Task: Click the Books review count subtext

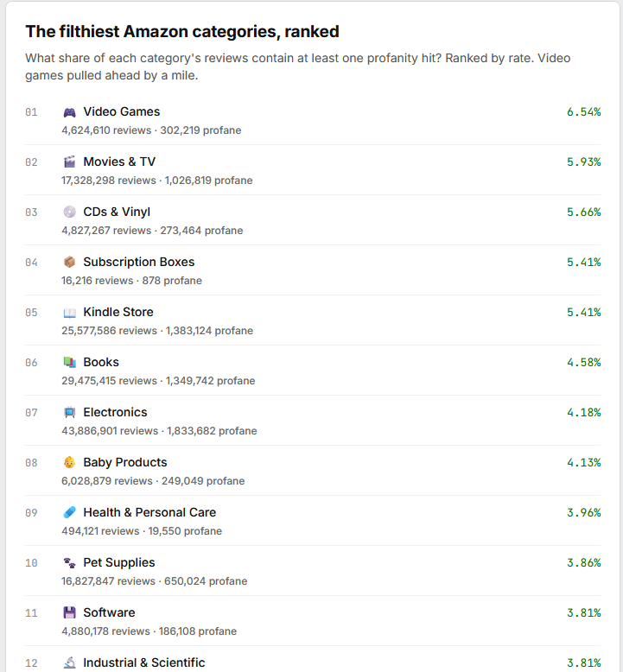Action: (x=158, y=381)
